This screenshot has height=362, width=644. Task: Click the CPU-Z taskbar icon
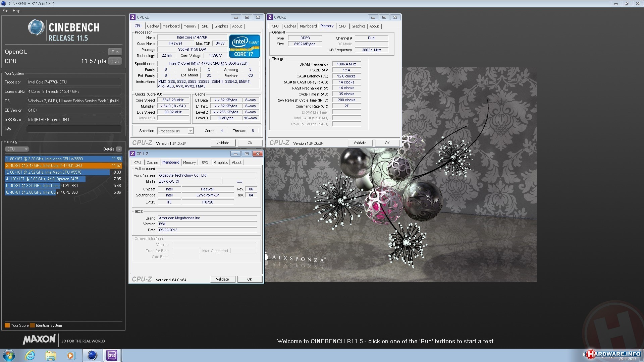(112, 355)
